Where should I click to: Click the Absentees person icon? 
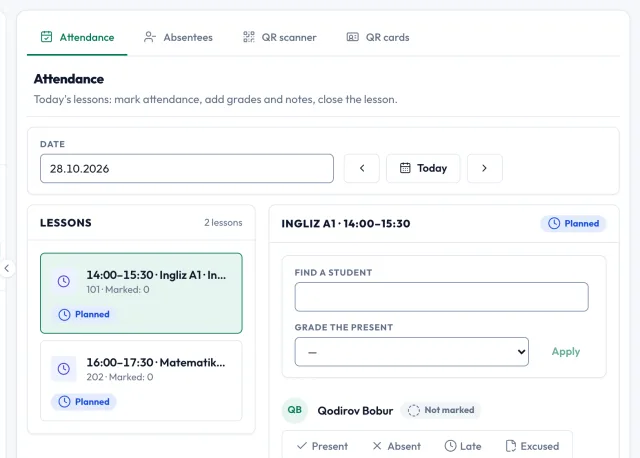pos(150,37)
